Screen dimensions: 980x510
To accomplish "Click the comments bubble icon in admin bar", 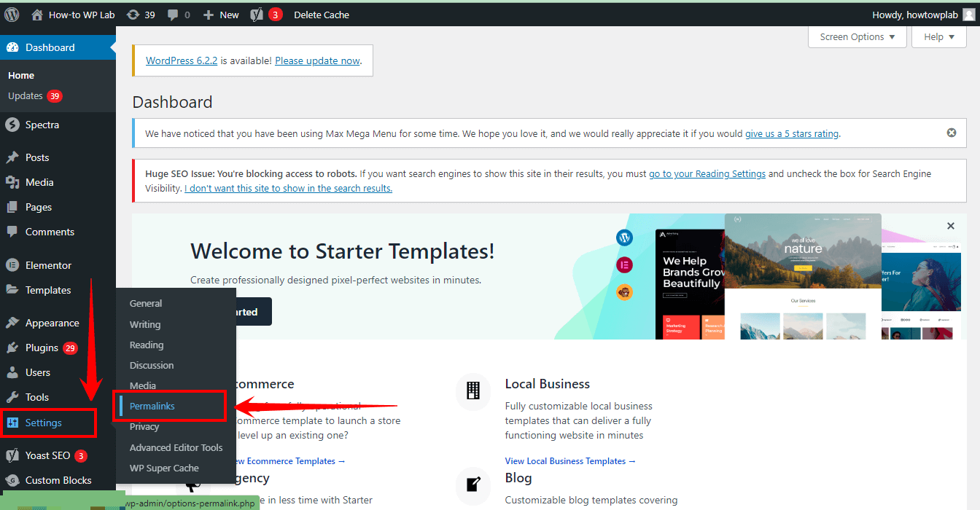I will [x=179, y=15].
